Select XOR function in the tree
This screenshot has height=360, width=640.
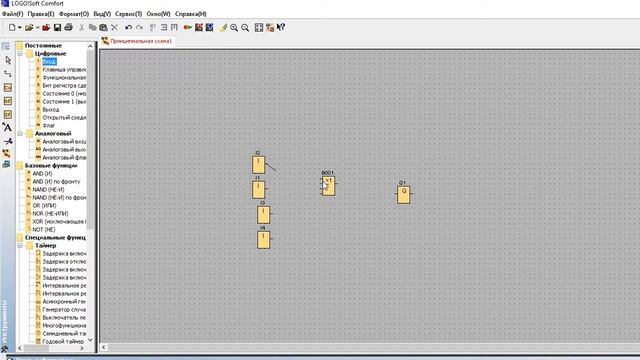coord(59,222)
